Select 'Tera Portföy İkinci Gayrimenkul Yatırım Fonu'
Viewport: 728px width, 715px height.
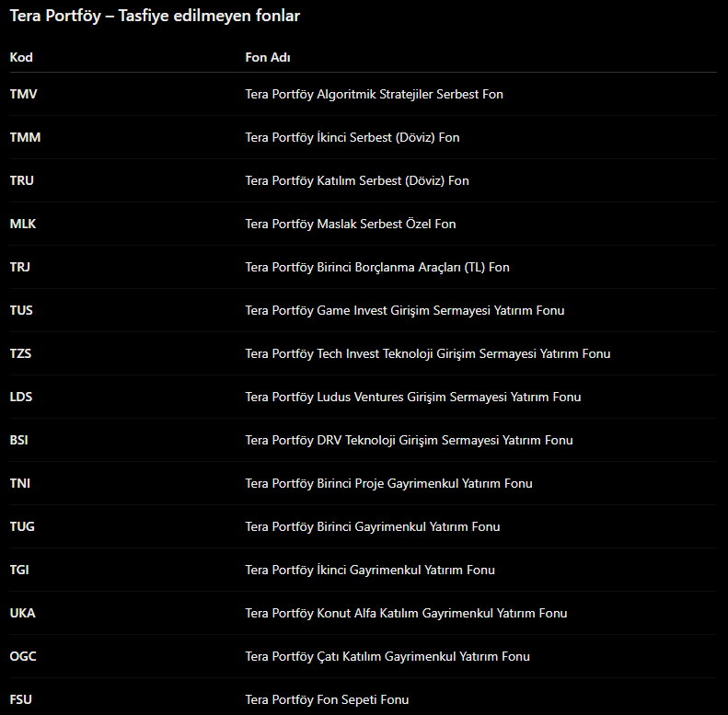pos(370,570)
